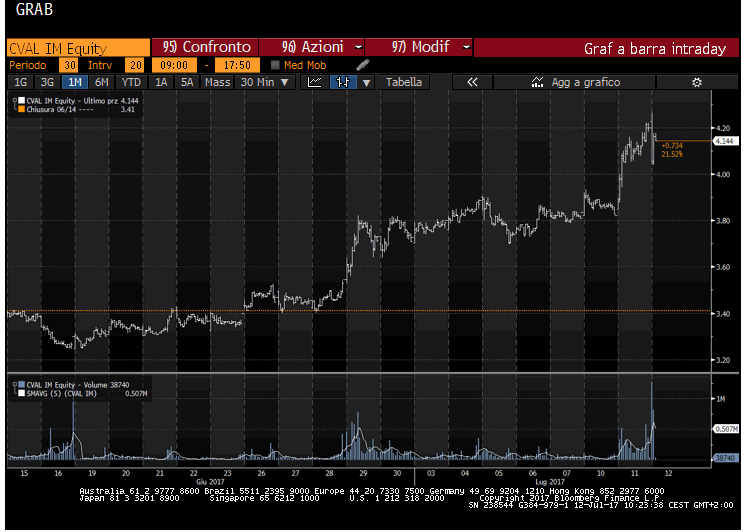Open the Tabella view
Screen dimensions: 744x532
point(404,82)
